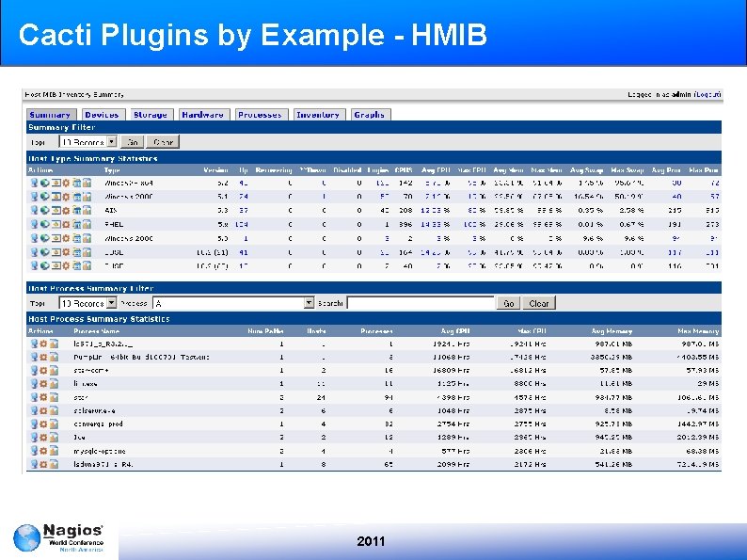Expand the Process selection dropdown

coord(233,303)
